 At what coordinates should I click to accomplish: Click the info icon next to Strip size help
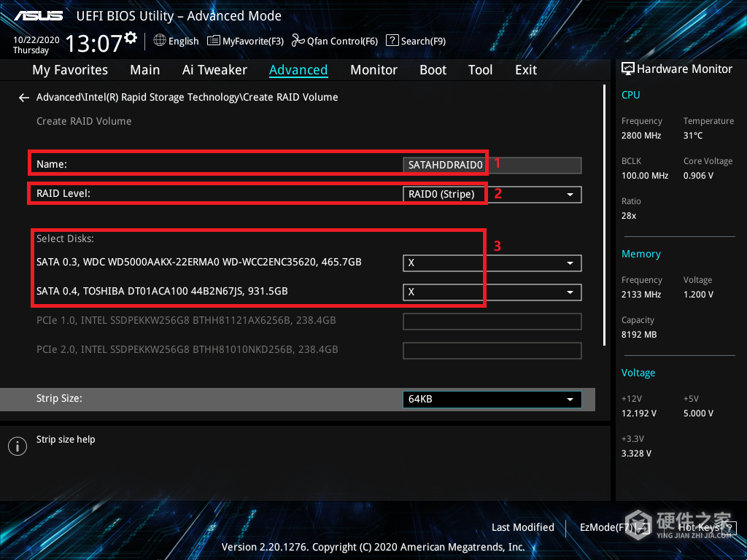click(x=18, y=446)
